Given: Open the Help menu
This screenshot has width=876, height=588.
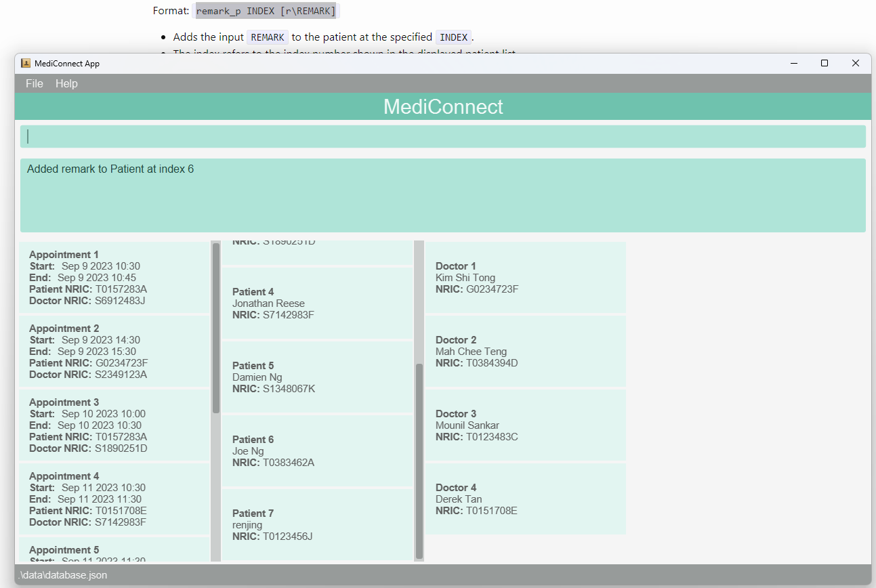Looking at the screenshot, I should (66, 83).
